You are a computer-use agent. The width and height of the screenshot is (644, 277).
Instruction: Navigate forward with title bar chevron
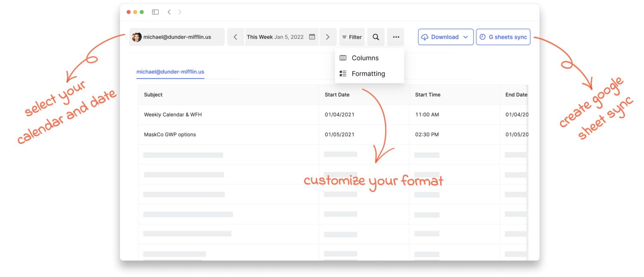(180, 12)
